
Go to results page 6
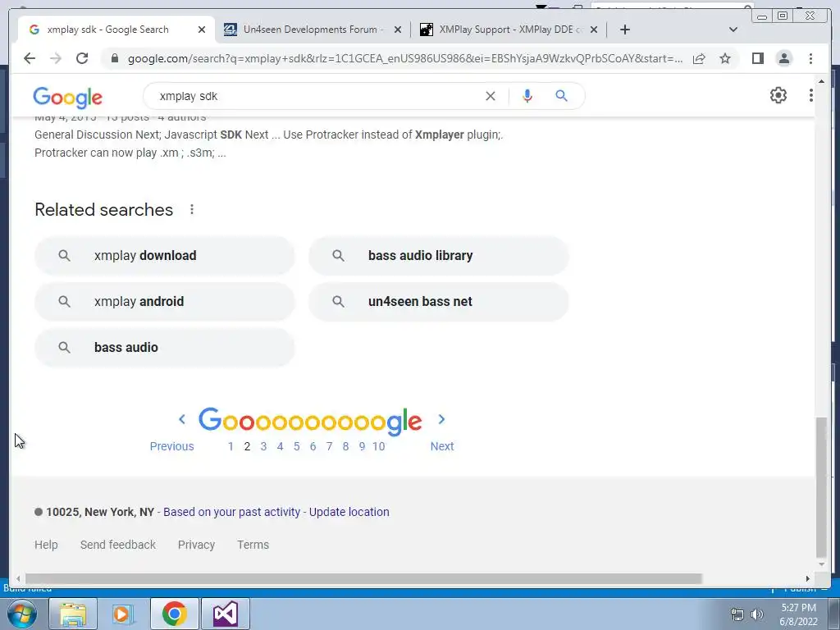click(313, 446)
